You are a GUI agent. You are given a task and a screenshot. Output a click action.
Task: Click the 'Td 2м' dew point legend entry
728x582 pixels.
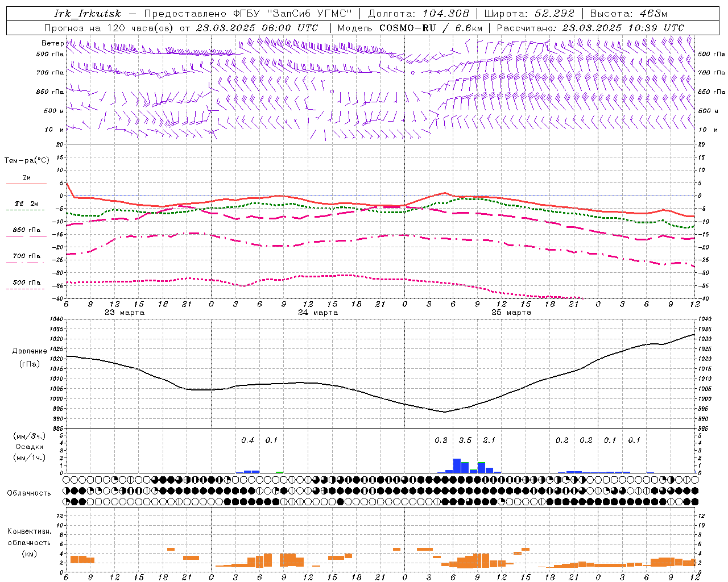click(27, 203)
